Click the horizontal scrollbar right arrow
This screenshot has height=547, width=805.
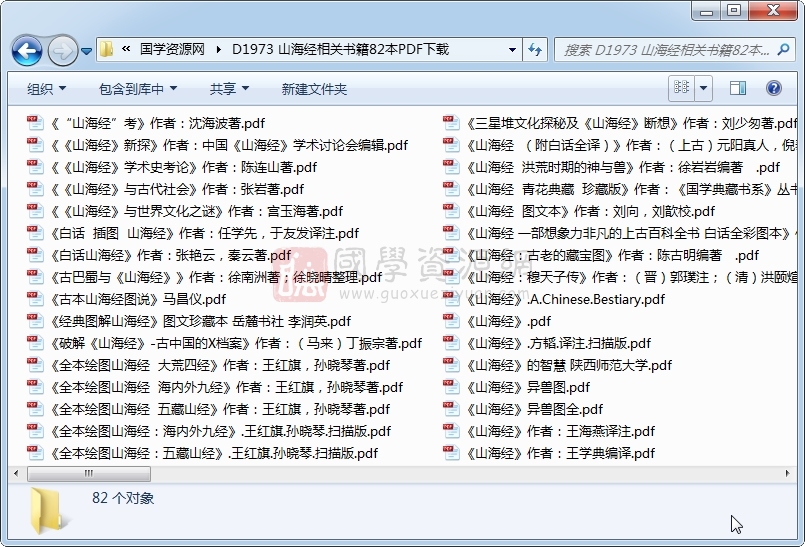click(x=795, y=473)
